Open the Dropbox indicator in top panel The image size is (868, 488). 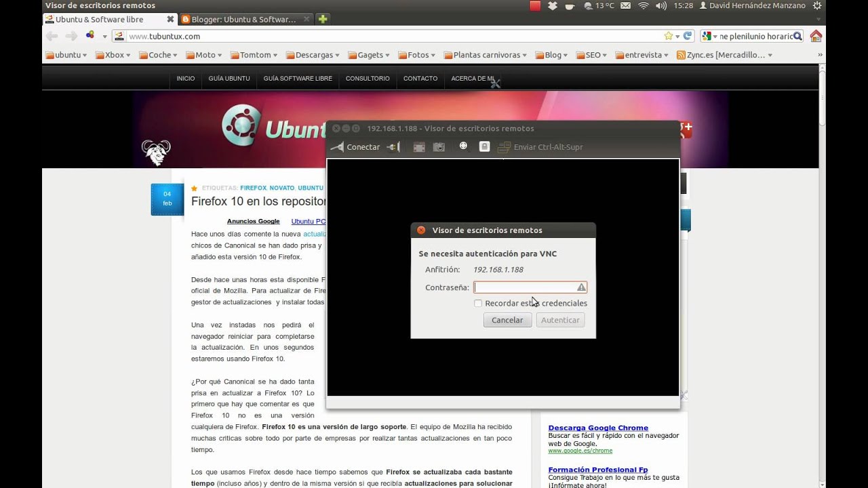pos(553,5)
